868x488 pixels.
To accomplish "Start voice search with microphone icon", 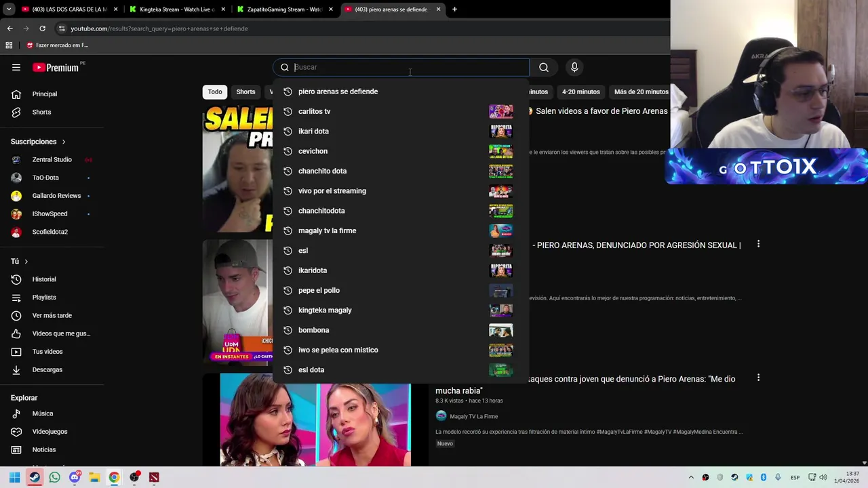I will (574, 67).
